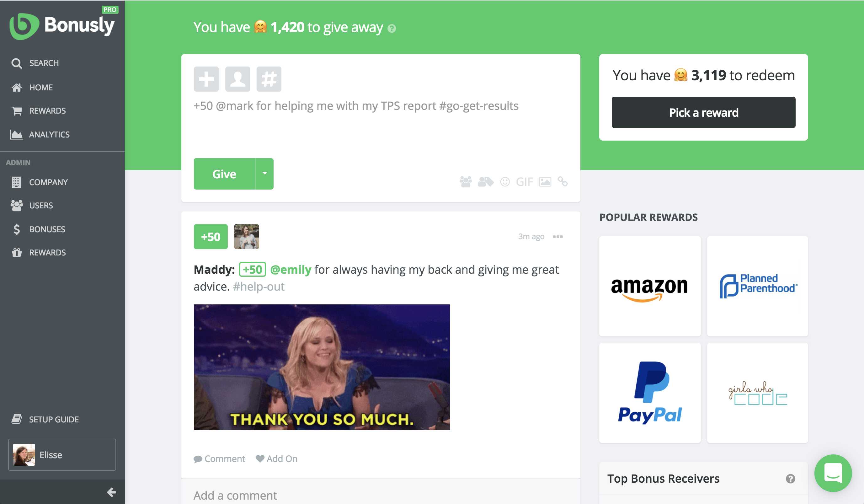Expand the Give button dropdown arrow

click(265, 174)
